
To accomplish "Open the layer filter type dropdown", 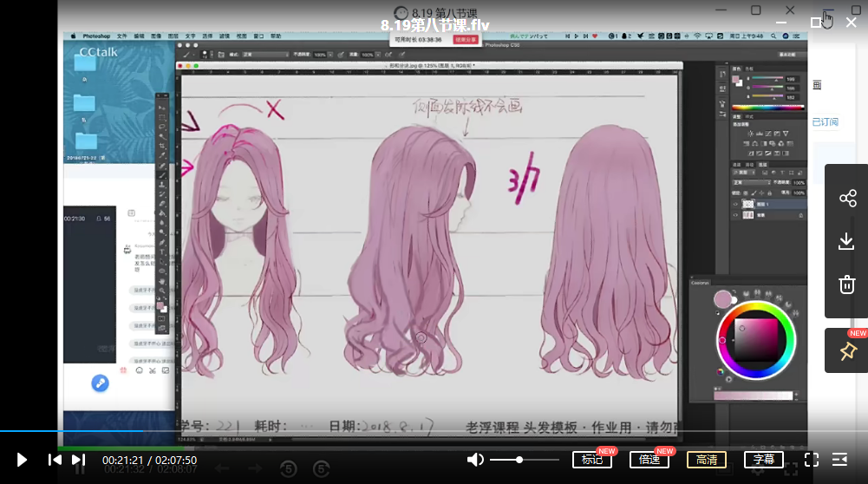I will click(744, 173).
